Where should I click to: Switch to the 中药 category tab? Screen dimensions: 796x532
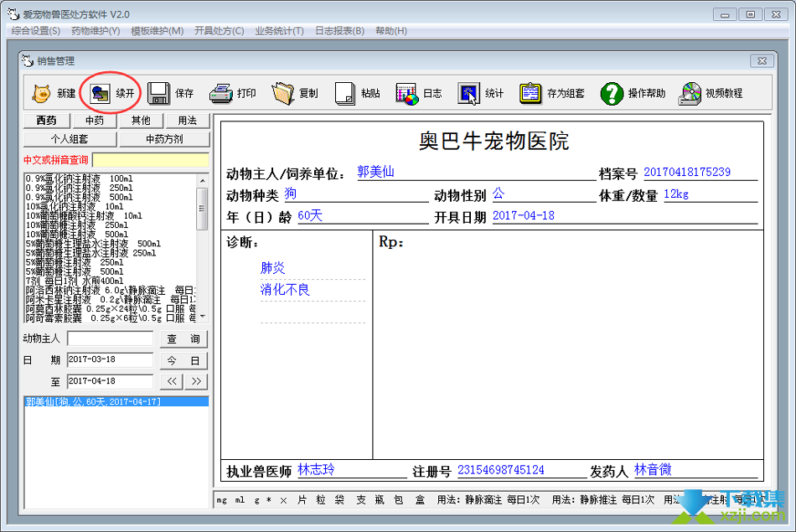click(x=94, y=121)
